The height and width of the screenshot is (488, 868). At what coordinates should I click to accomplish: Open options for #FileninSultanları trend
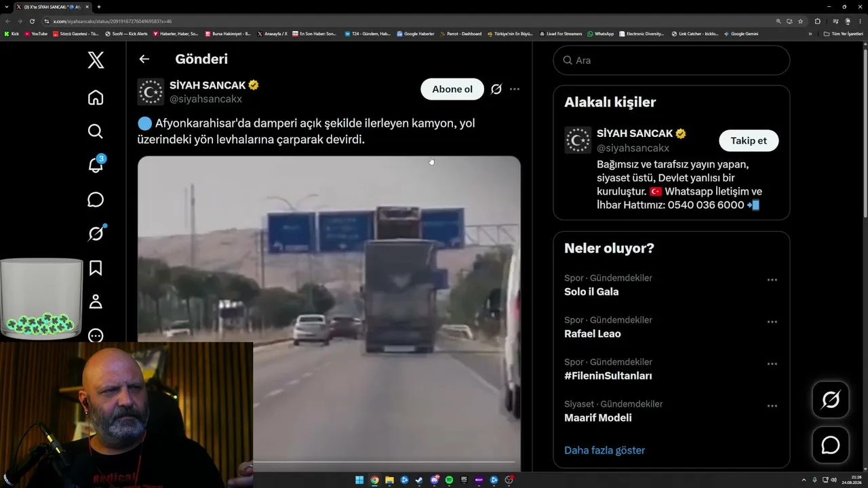(x=772, y=364)
